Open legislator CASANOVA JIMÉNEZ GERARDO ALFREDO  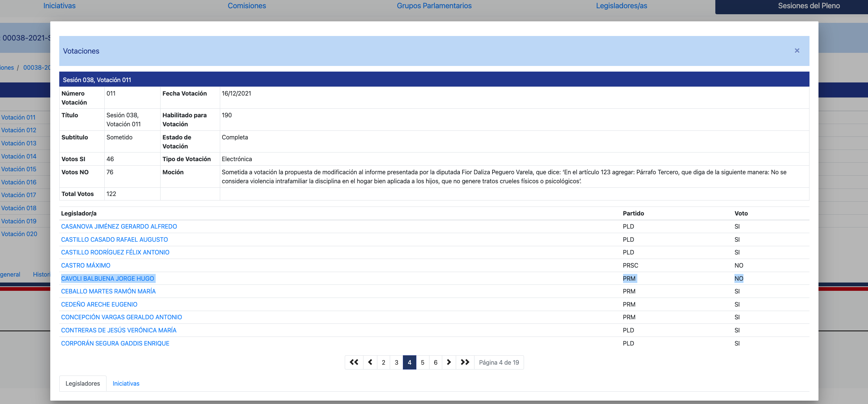[119, 226]
